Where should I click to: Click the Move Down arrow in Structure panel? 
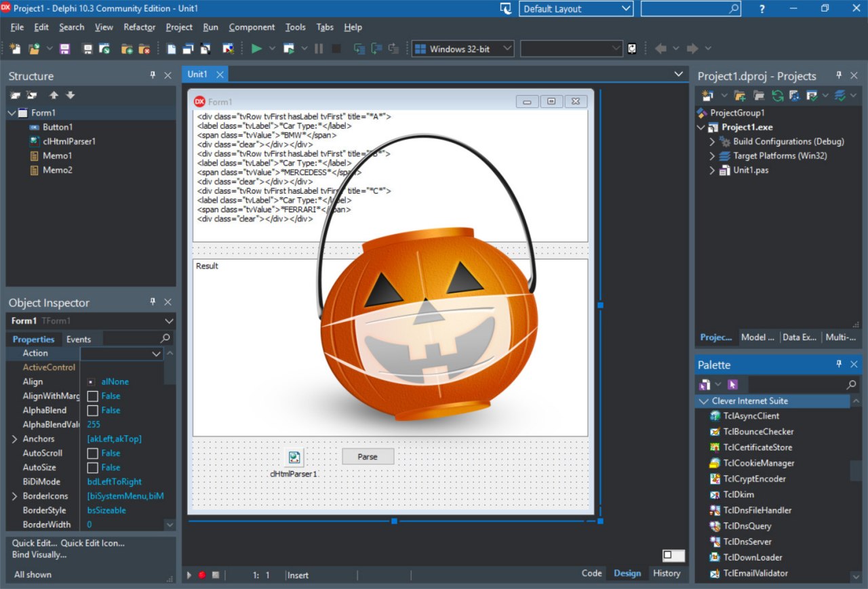point(71,96)
